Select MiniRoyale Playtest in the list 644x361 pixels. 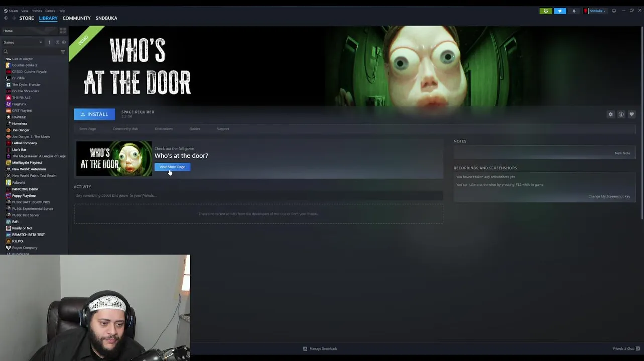tap(27, 163)
